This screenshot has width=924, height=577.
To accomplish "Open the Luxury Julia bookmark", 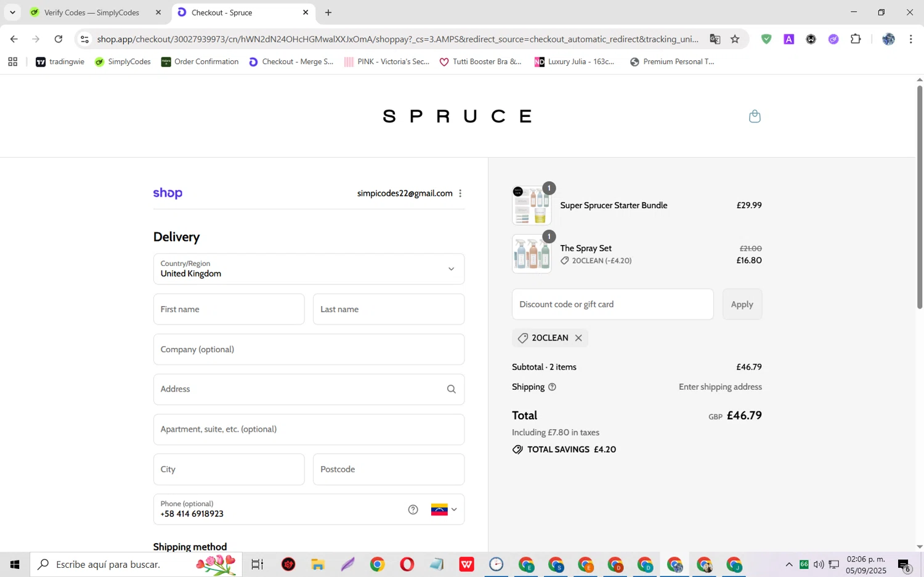I will (x=574, y=62).
